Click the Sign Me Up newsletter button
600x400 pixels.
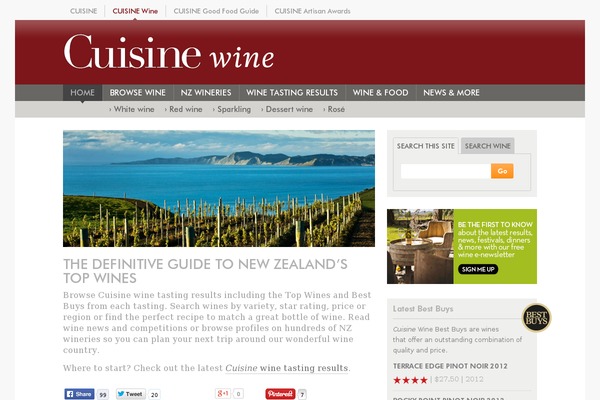(478, 269)
